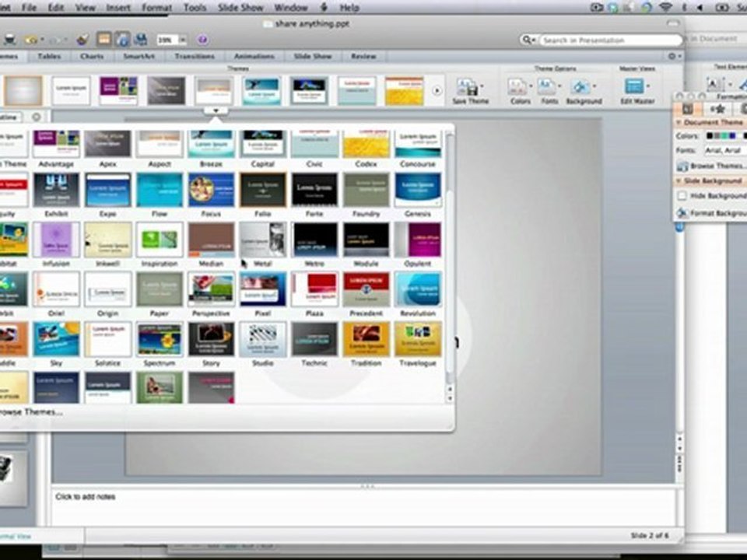The image size is (747, 560).
Task: Click the Save Theme icon
Action: (467, 88)
